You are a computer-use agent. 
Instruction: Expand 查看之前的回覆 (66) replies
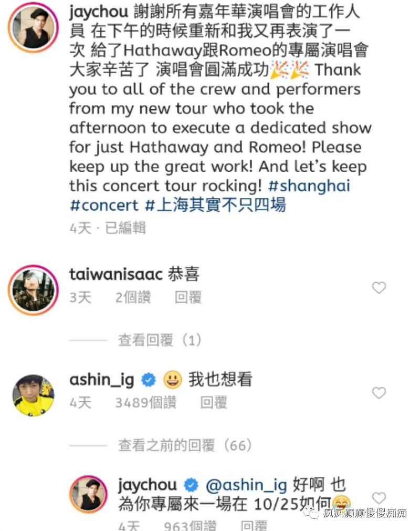pos(185,445)
